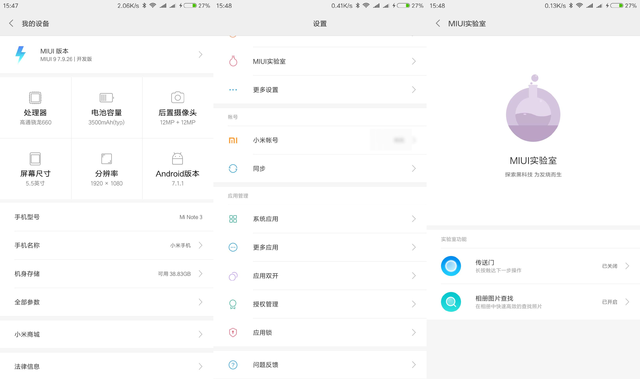
Task: Open 同步 settings entry
Action: pyautogui.click(x=320, y=168)
